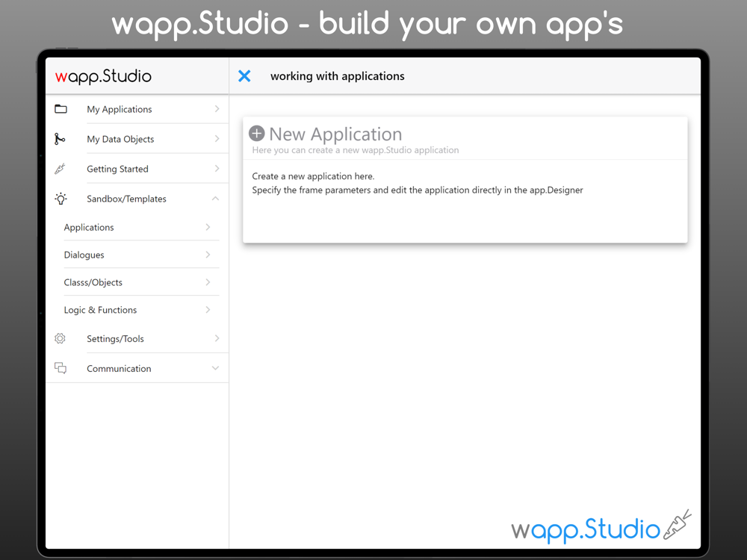Click chevron arrow on My Data Objects row
Image resolution: width=747 pixels, height=560 pixels.
(217, 139)
